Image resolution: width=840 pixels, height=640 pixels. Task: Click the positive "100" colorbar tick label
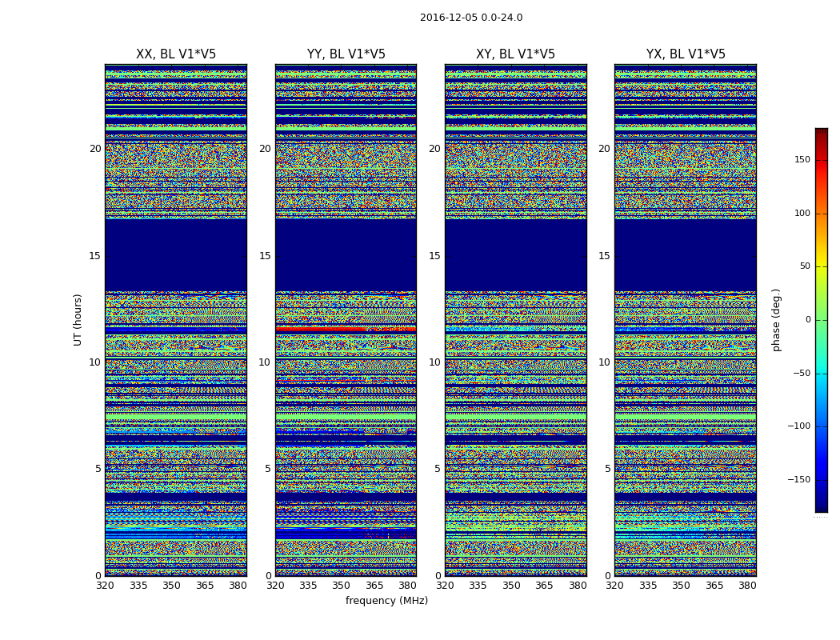tap(802, 213)
